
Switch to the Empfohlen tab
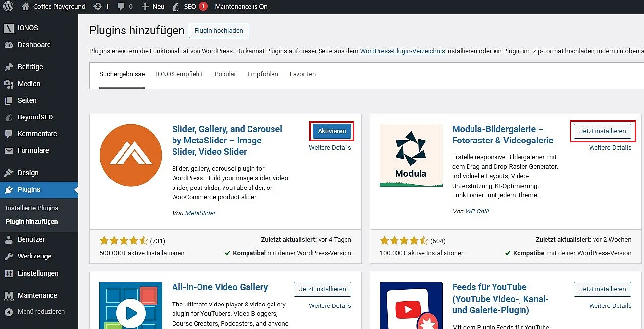(263, 74)
